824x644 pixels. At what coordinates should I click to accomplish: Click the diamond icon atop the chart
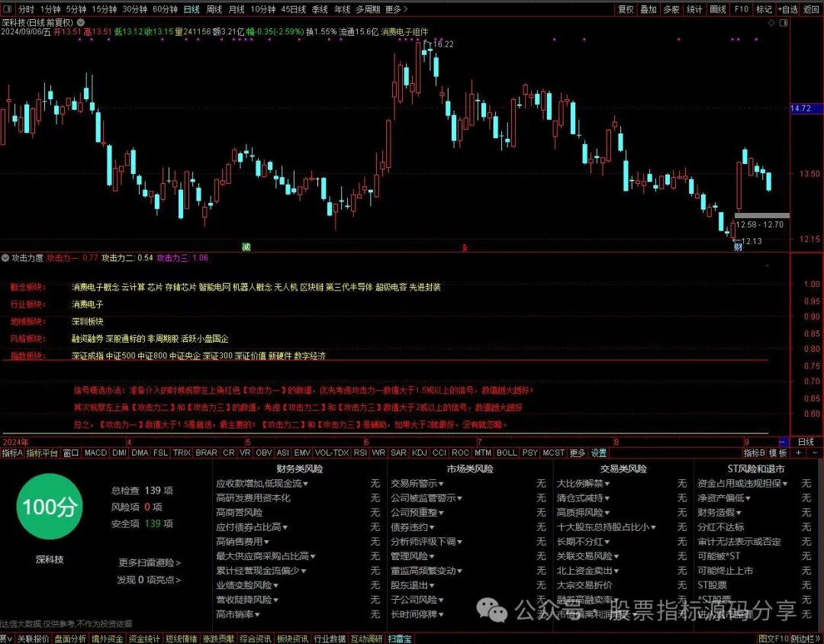coord(771,23)
